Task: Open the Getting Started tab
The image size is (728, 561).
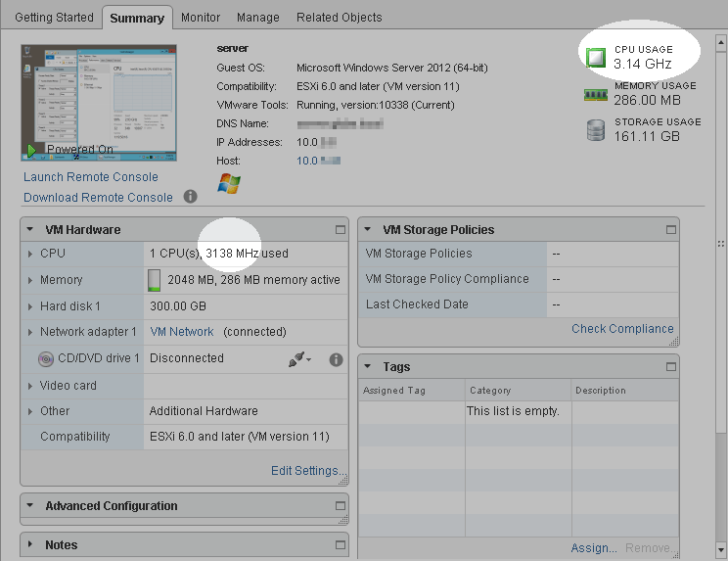Action: (x=54, y=18)
